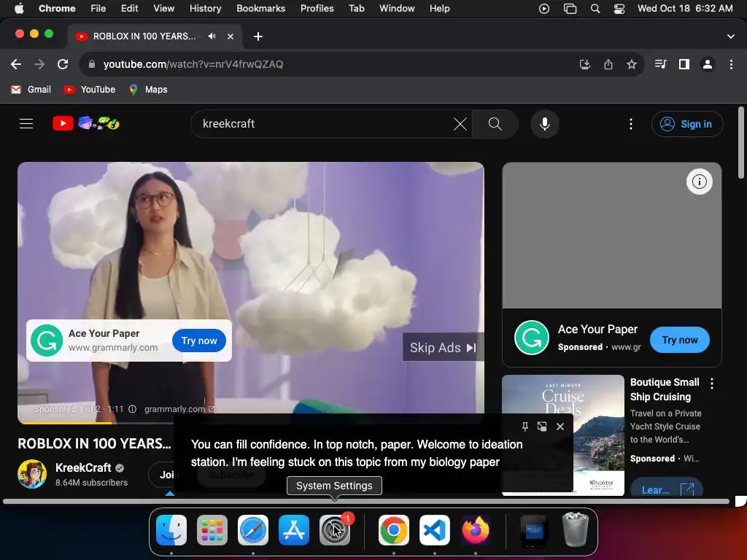Share this page icon
This screenshot has height=560, width=747.
tap(608, 64)
